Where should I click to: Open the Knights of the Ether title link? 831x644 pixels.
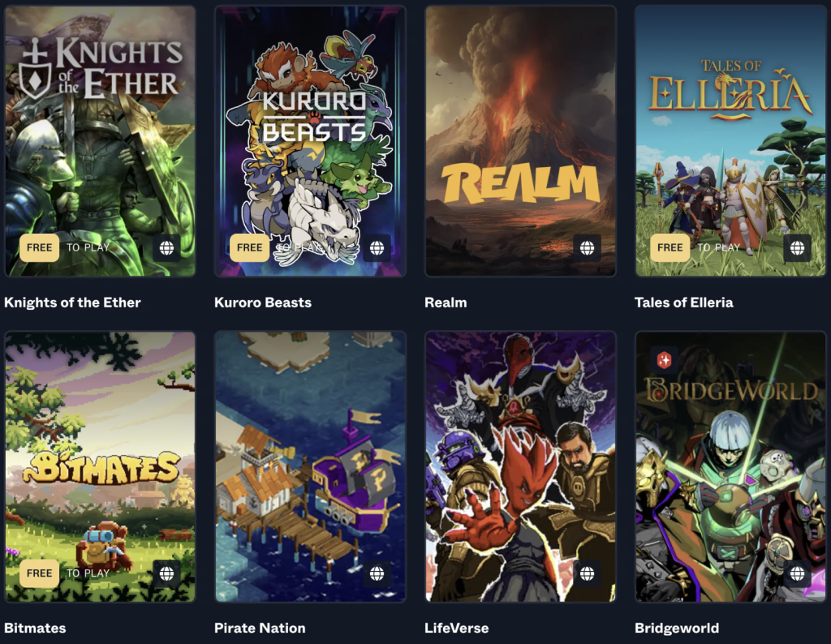(x=72, y=303)
